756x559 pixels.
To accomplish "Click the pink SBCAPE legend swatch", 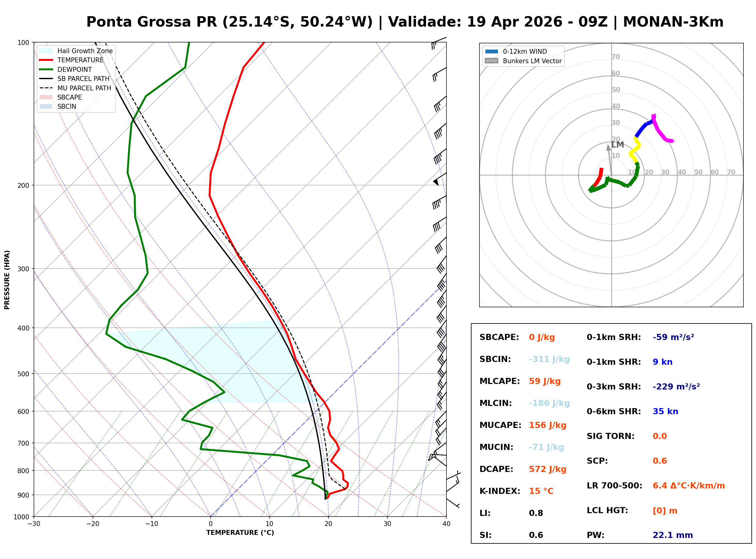I will click(x=46, y=97).
